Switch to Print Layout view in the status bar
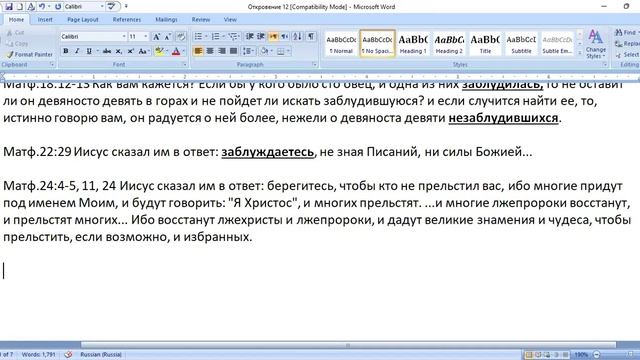 (x=529, y=355)
